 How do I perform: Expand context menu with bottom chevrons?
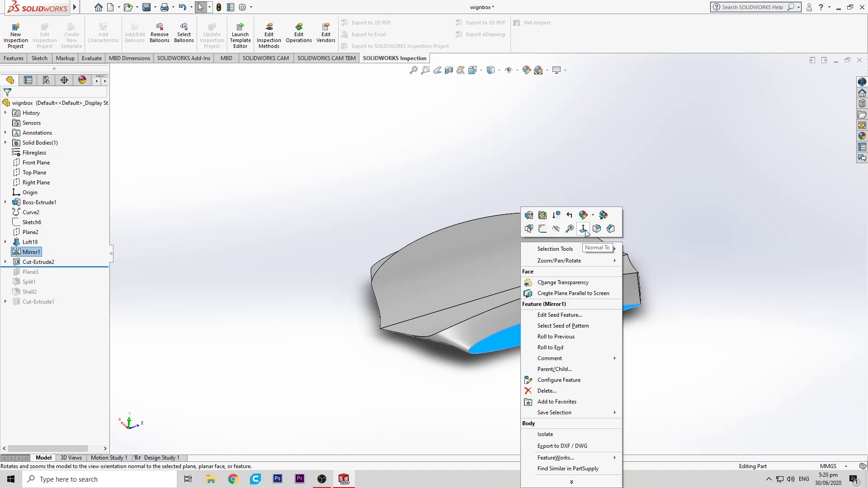[x=571, y=482]
